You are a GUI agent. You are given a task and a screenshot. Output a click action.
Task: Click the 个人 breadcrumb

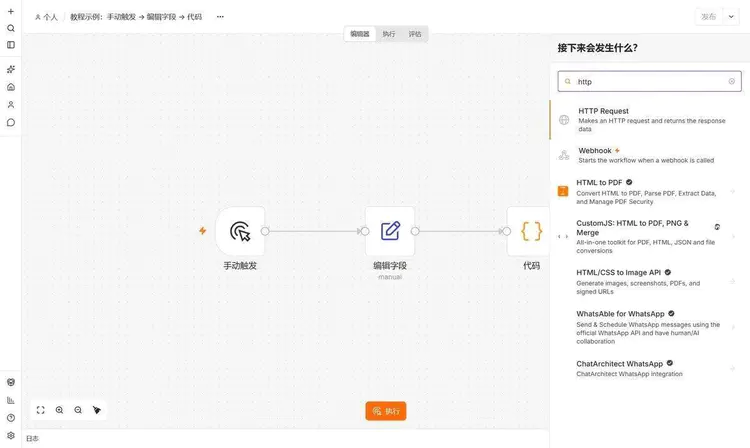tap(46, 17)
